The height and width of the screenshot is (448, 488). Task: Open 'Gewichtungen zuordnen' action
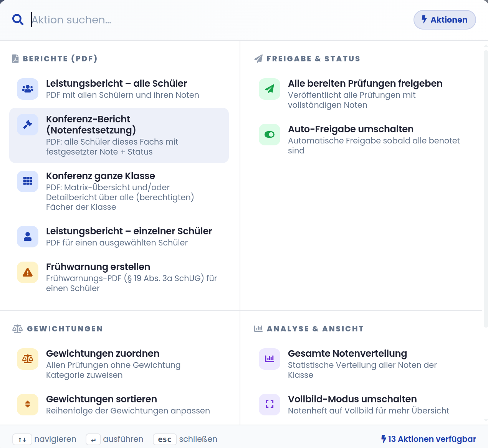click(x=119, y=364)
